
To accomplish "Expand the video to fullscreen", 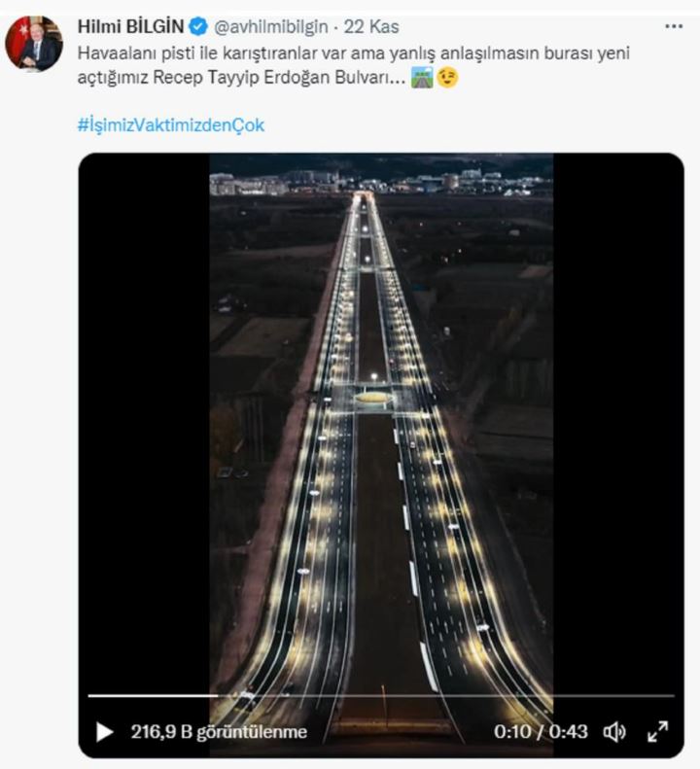I will [658, 731].
